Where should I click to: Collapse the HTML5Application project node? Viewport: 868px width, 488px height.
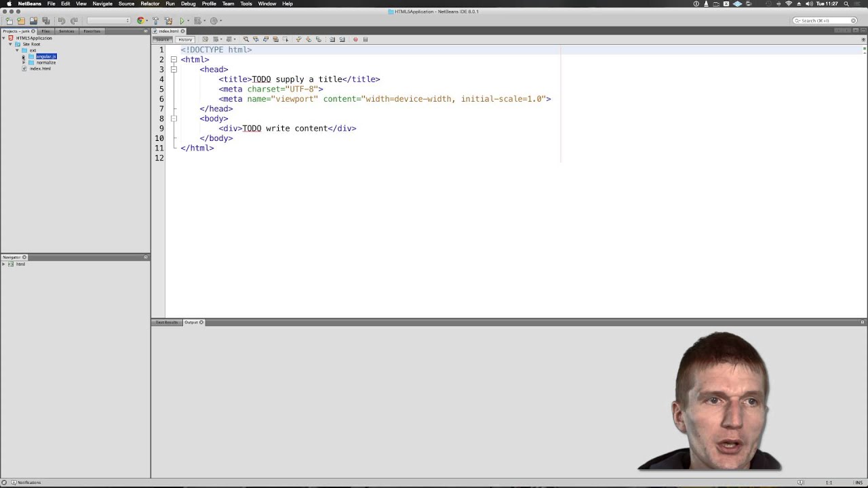[x=3, y=38]
